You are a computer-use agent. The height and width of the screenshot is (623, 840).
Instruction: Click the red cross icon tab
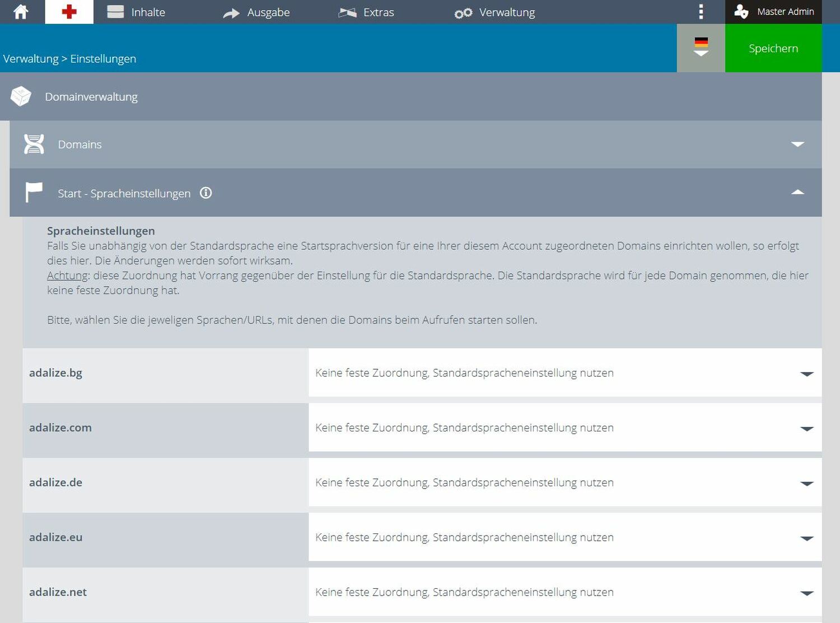click(x=69, y=12)
